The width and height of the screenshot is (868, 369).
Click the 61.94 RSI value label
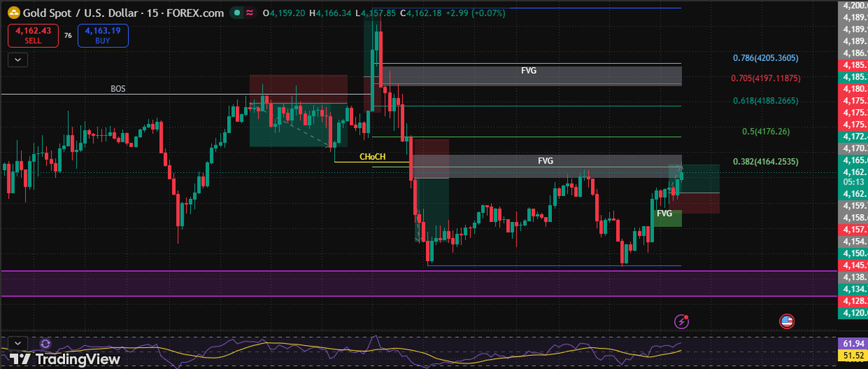852,343
